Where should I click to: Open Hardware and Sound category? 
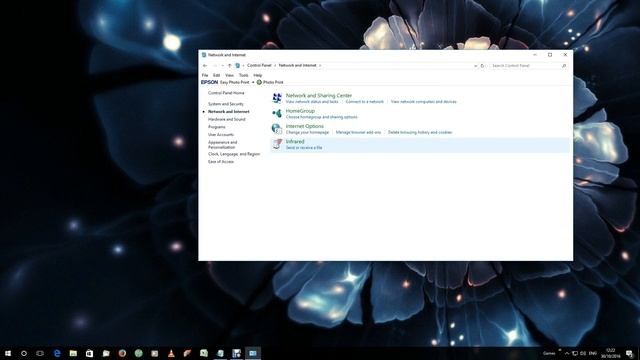[227, 119]
